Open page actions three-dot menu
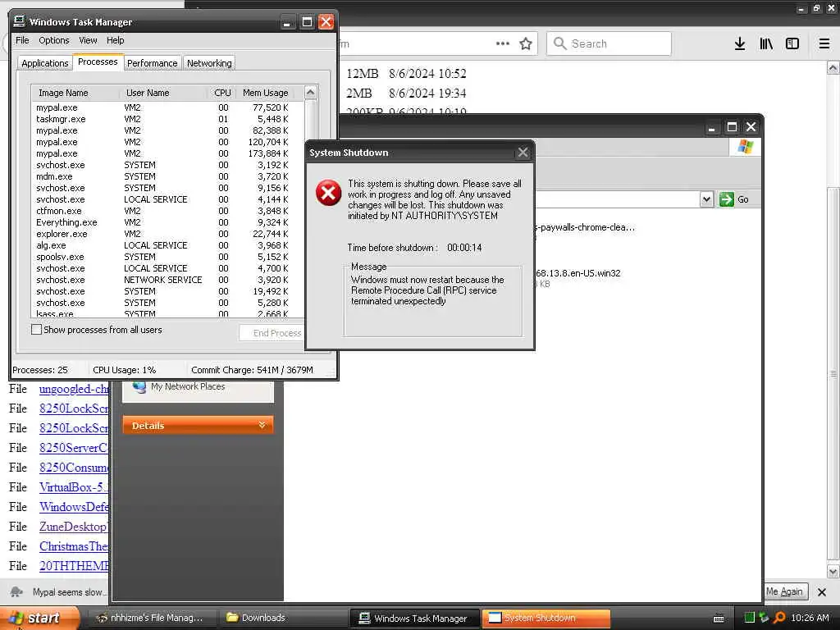Viewport: 840px width, 630px height. 503,43
